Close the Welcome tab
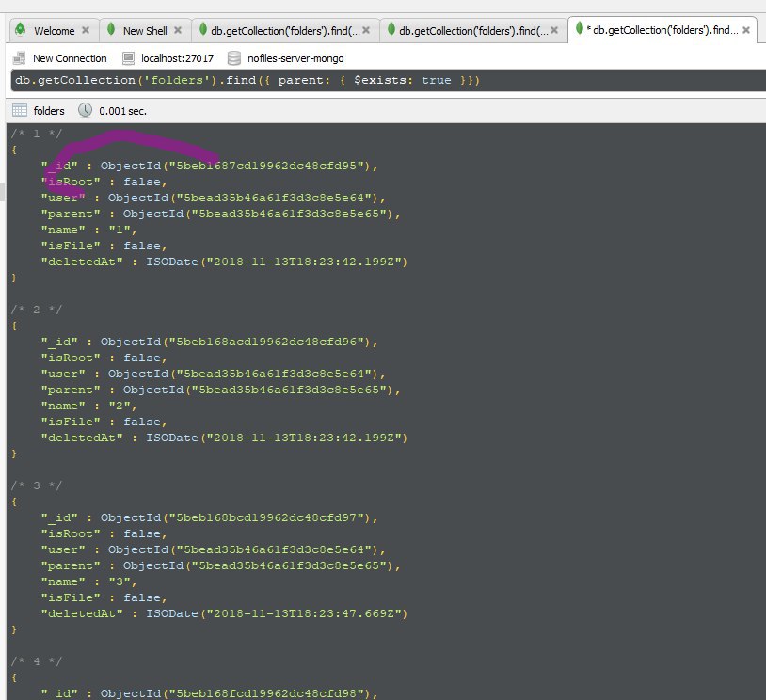766x700 pixels. click(x=86, y=30)
